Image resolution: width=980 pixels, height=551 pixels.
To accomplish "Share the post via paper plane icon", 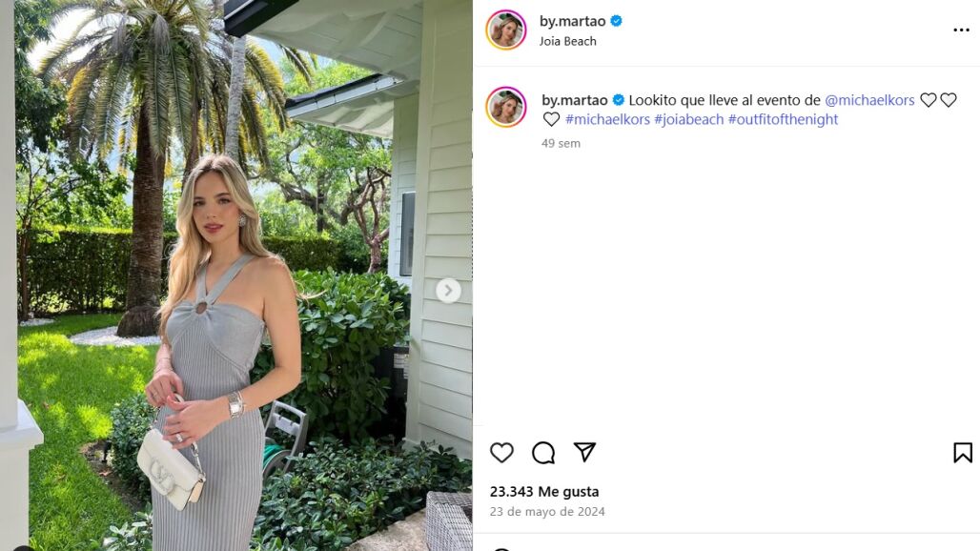I will point(584,452).
